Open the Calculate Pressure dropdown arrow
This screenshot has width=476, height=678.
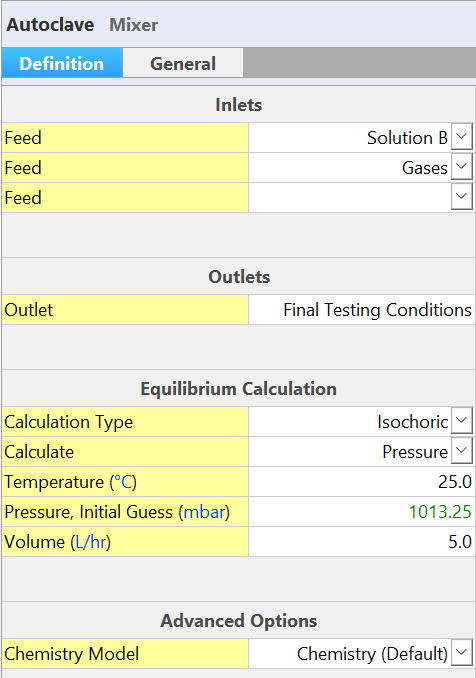point(461,451)
